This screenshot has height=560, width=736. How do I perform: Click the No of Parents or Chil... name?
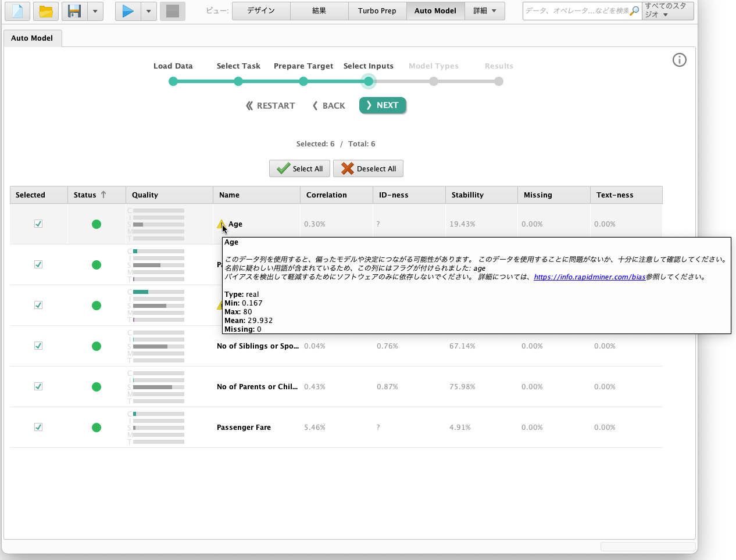coord(257,387)
